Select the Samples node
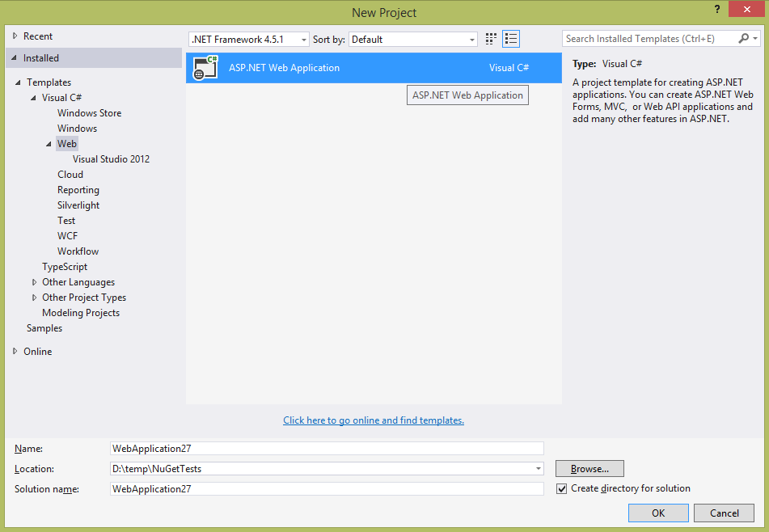Screen dimensions: 769x532 pos(44,328)
